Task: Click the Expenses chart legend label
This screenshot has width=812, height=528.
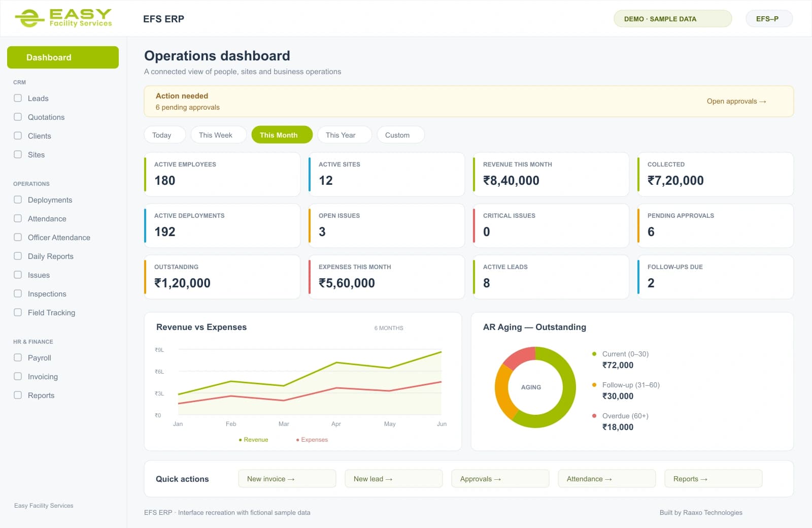Action: (314, 440)
